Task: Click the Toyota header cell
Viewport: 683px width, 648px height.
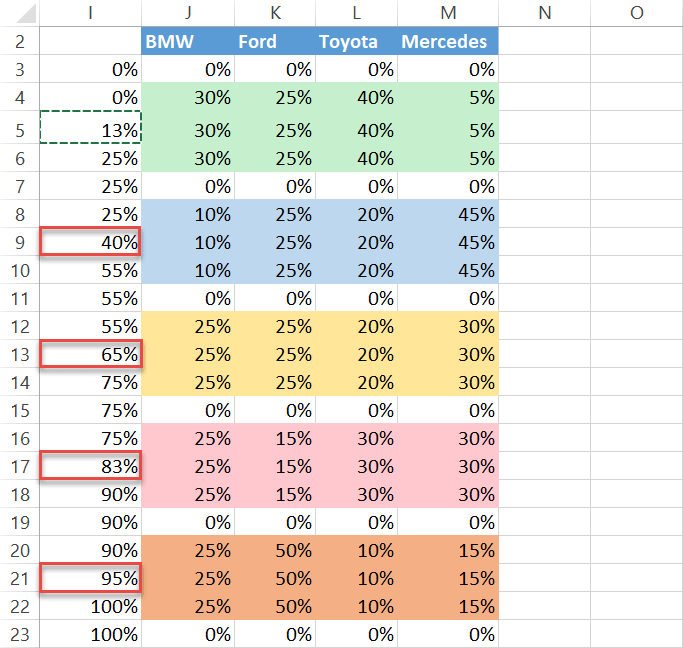Action: pos(356,41)
